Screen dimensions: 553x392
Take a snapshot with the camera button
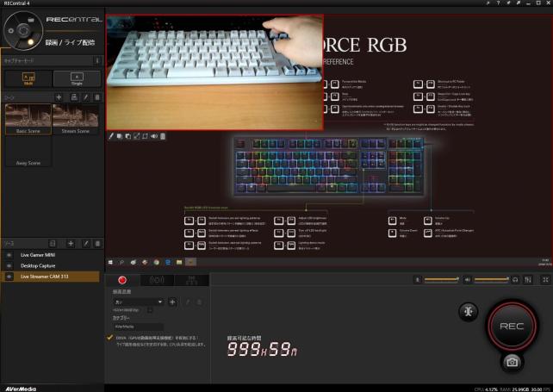click(513, 362)
